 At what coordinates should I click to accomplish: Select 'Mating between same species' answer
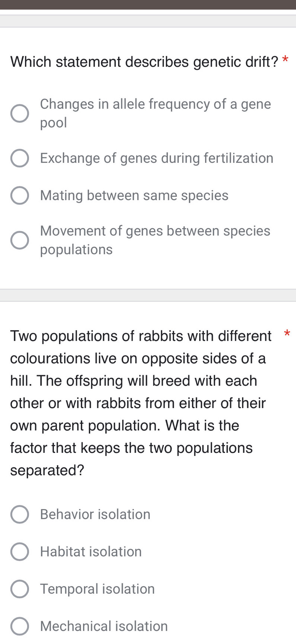click(x=20, y=195)
